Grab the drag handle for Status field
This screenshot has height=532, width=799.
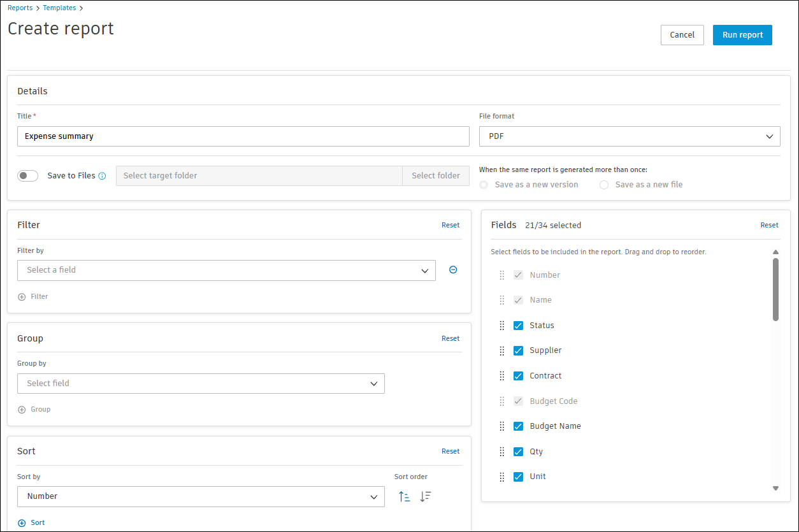tap(501, 326)
